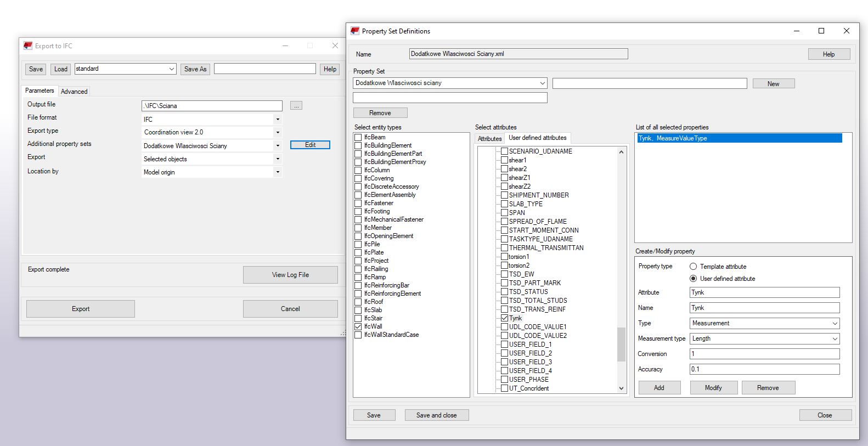
Task: Check the SPREAD_OF_FLAME attribute
Action: (x=504, y=222)
